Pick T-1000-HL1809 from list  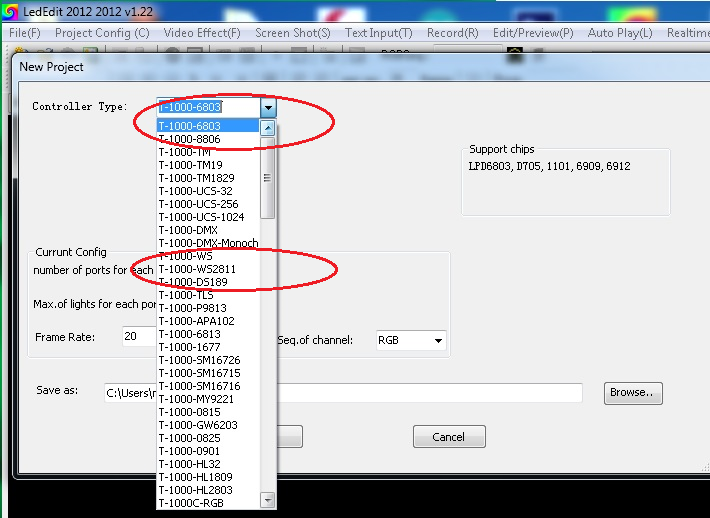(x=208, y=477)
